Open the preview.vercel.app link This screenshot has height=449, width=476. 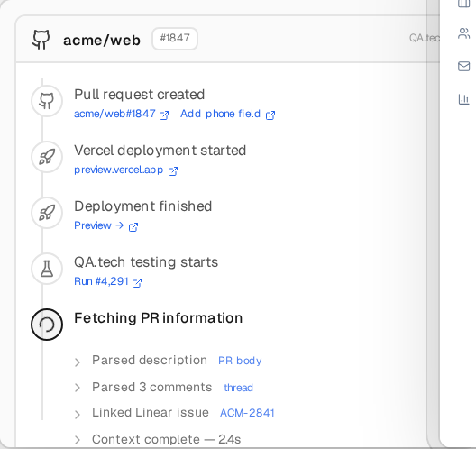(x=119, y=170)
